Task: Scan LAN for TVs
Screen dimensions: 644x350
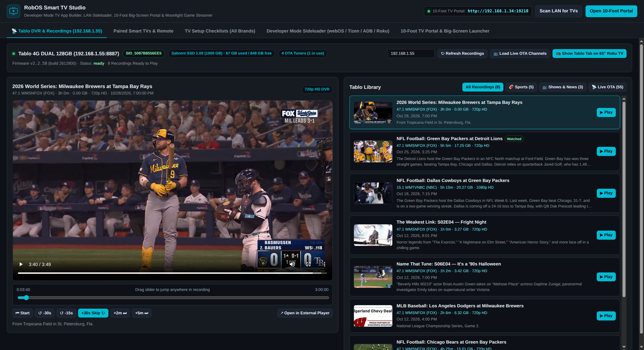Action: coord(559,11)
